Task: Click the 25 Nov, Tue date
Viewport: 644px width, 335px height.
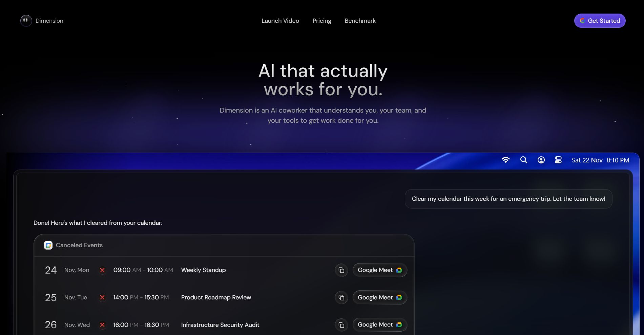Action: click(66, 297)
